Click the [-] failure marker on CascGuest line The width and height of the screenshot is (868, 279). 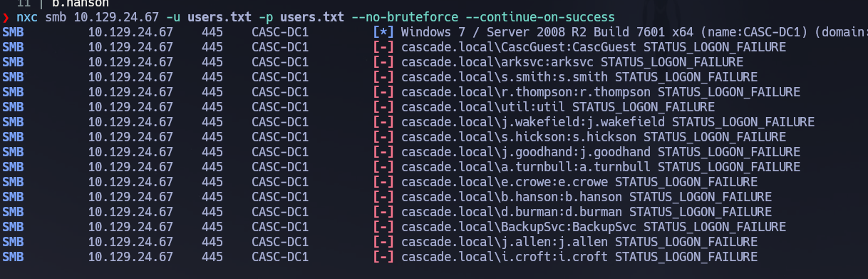(x=383, y=47)
